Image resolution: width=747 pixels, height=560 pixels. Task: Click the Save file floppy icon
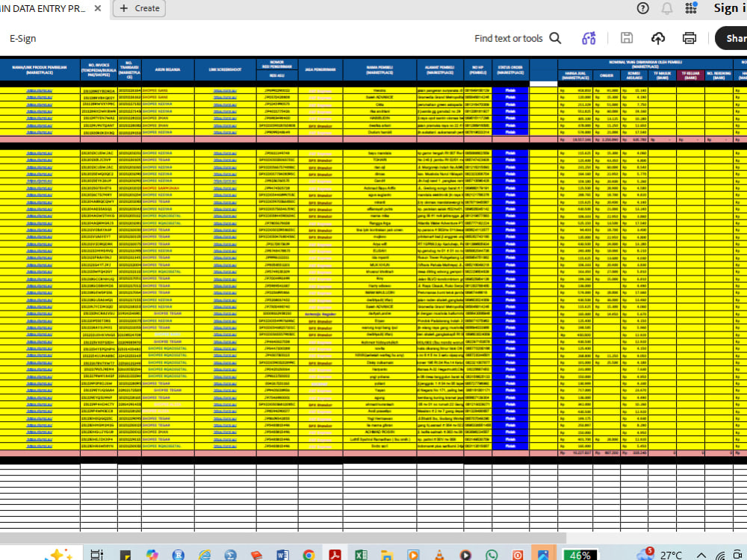(627, 38)
